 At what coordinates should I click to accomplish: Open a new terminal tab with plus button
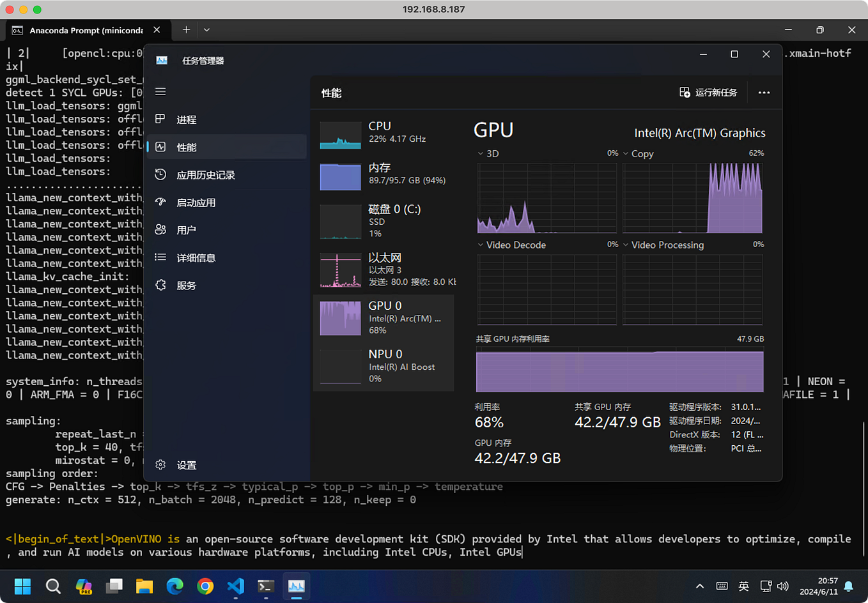186,29
